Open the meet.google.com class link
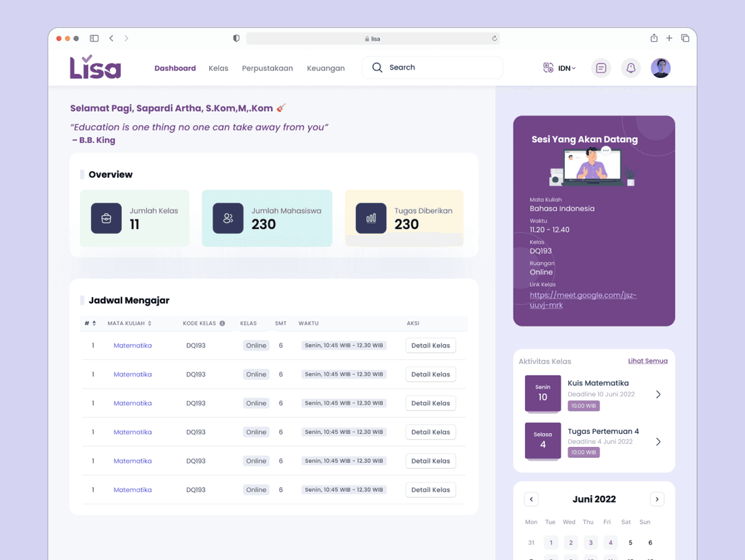The image size is (745, 560). [x=583, y=300]
